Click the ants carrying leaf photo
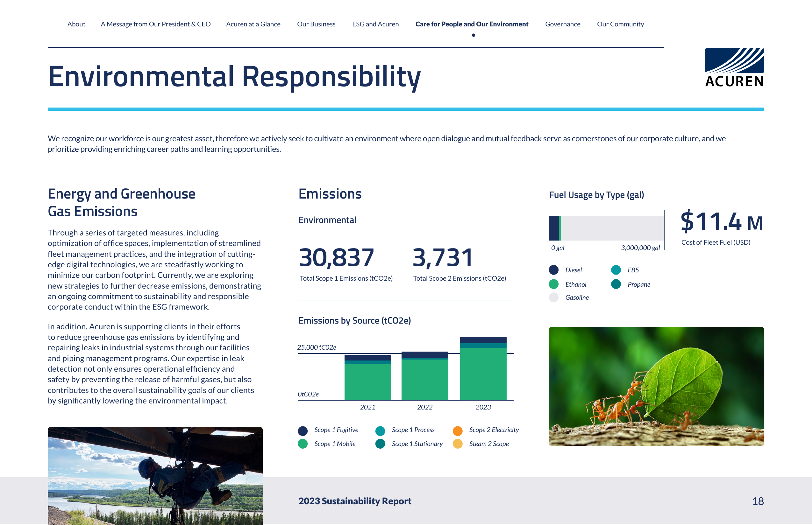 [x=656, y=386]
